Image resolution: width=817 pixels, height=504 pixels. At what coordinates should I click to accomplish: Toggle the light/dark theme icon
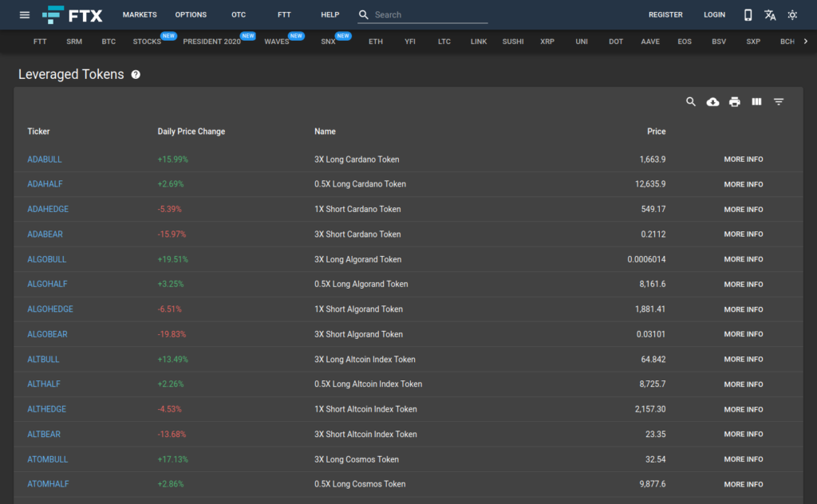(x=792, y=14)
